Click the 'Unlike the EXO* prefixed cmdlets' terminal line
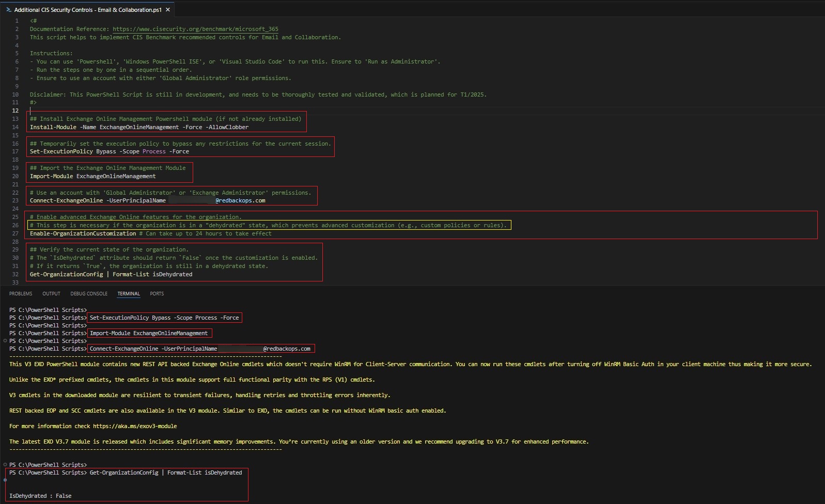This screenshot has height=504, width=825. [x=192, y=380]
